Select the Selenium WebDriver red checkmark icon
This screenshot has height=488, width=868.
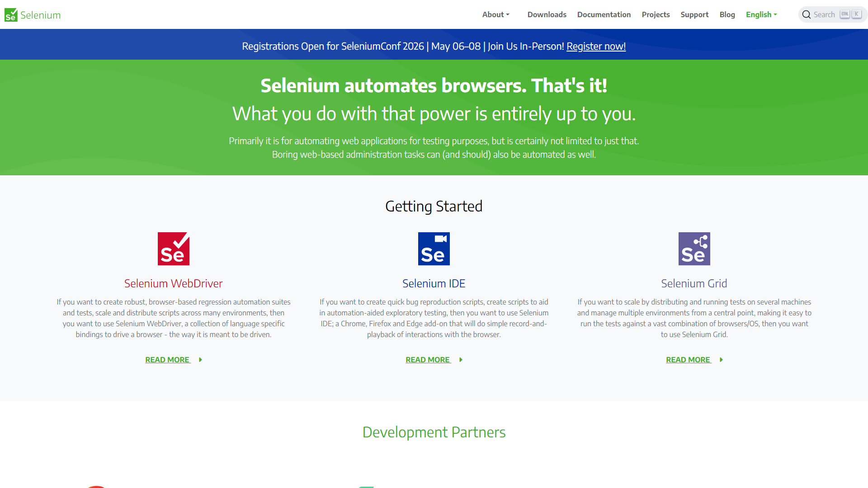(173, 248)
